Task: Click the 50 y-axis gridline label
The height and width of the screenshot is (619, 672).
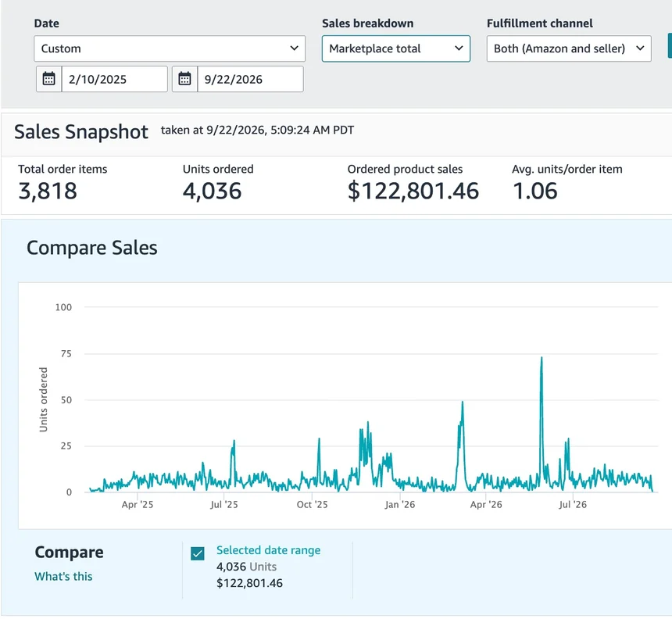Action: (66, 400)
